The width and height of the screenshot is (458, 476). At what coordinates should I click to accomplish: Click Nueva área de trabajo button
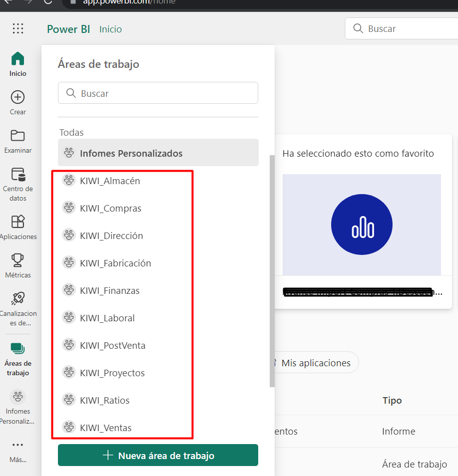pos(158,455)
